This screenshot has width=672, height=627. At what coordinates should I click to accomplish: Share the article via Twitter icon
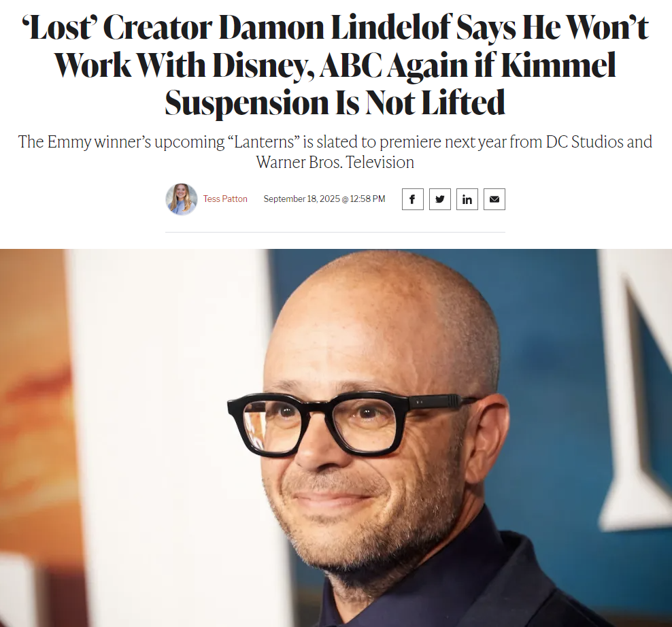tap(439, 199)
